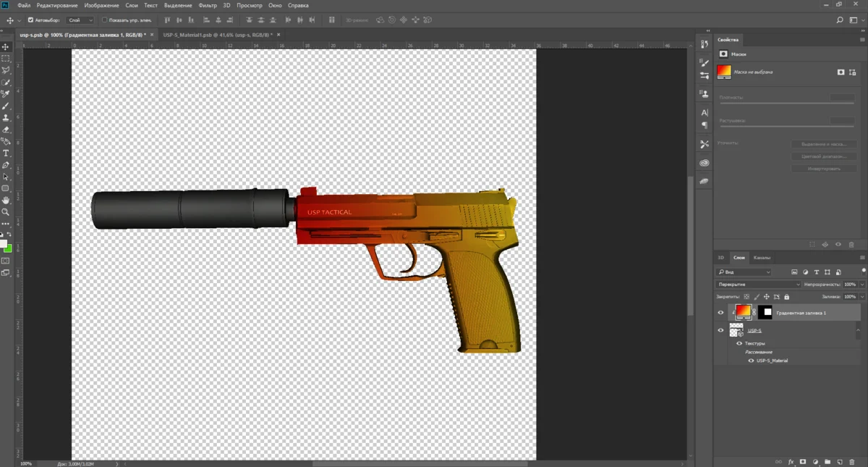This screenshot has height=467, width=868.
Task: Click the gradient fill layer thumbnail
Action: 743,312
